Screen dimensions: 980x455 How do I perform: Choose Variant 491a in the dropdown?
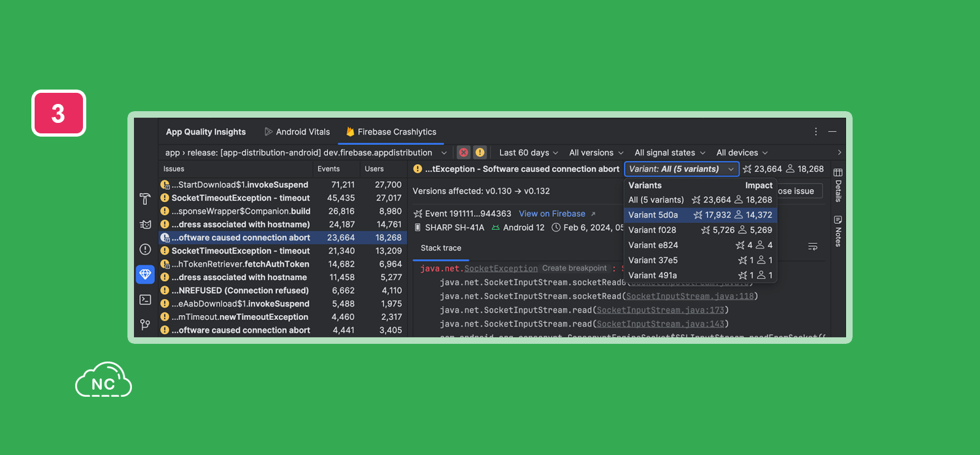(700, 275)
